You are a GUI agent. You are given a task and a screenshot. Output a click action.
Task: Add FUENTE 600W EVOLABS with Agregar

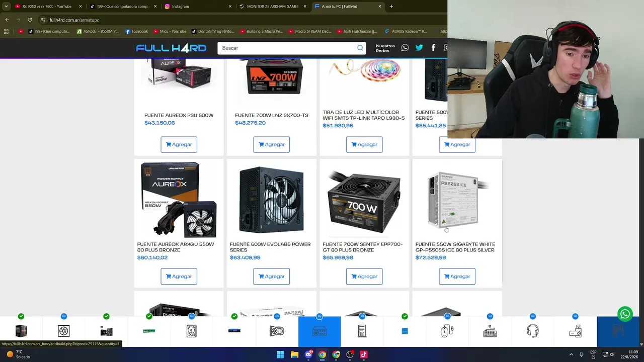pos(272,276)
